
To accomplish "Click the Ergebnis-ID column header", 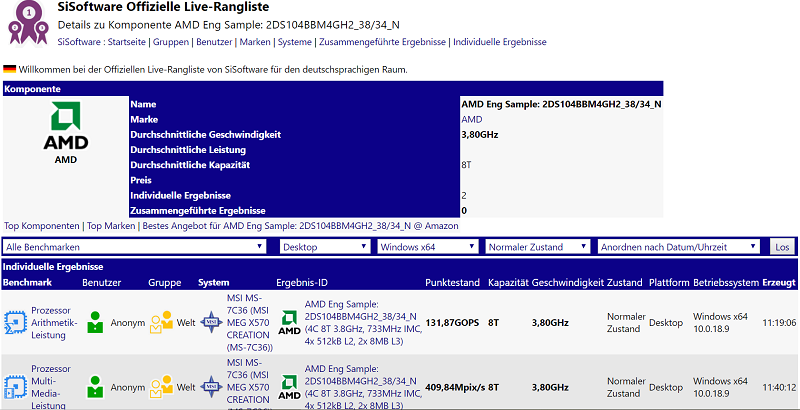I will click(302, 283).
